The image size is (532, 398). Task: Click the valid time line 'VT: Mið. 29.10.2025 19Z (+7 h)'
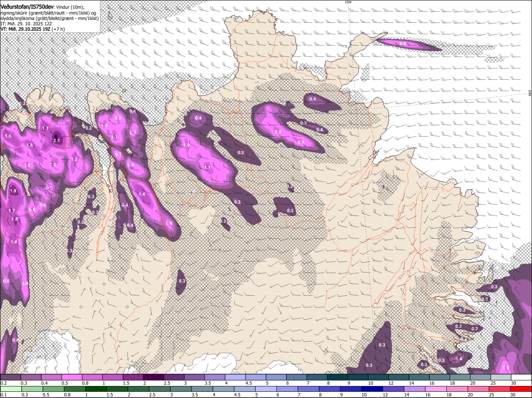coord(32,29)
